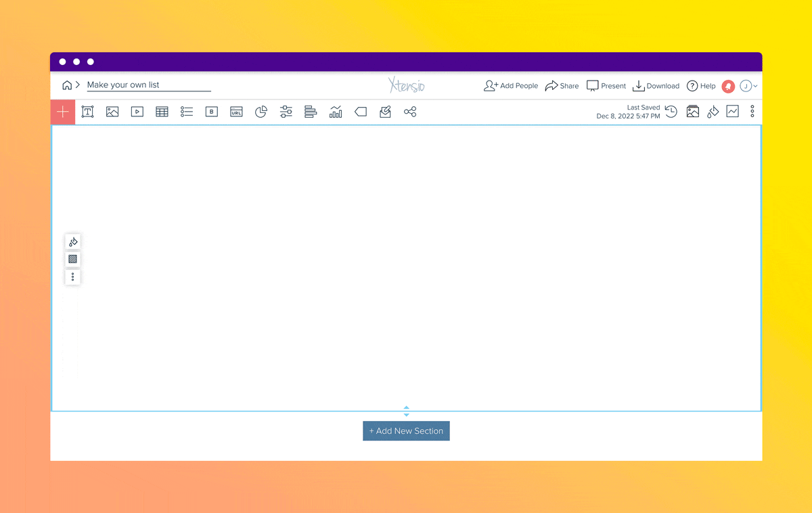
Task: Open section more options on left panel
Action: 73,277
